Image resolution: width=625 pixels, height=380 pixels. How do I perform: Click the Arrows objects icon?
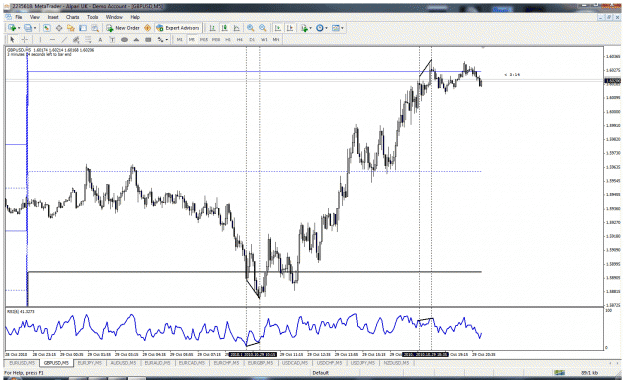click(160, 39)
